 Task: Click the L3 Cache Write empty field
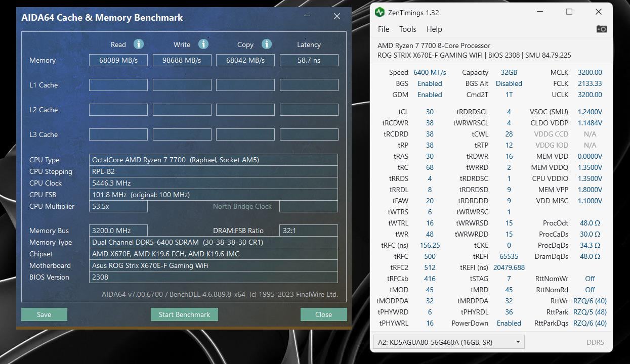pyautogui.click(x=182, y=134)
